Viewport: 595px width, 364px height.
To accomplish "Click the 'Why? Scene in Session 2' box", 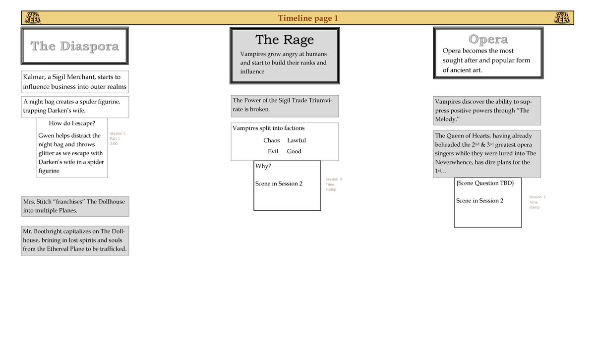I will click(x=287, y=184).
